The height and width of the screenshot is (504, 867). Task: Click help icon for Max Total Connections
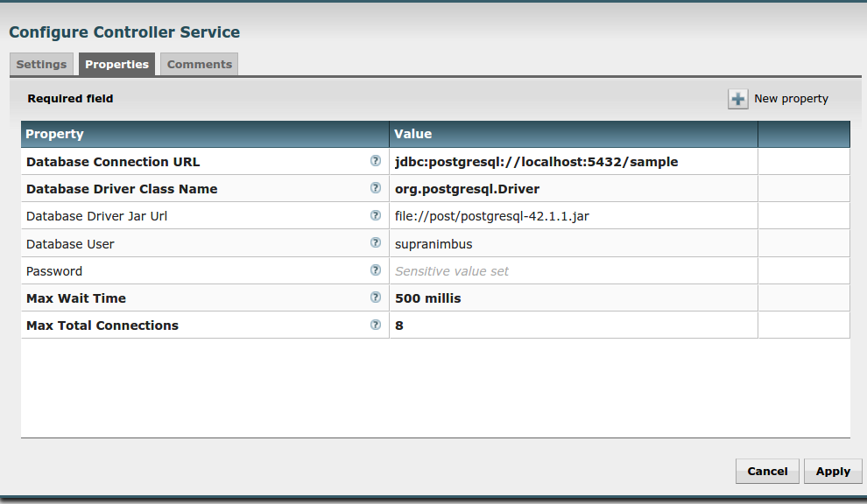[376, 325]
